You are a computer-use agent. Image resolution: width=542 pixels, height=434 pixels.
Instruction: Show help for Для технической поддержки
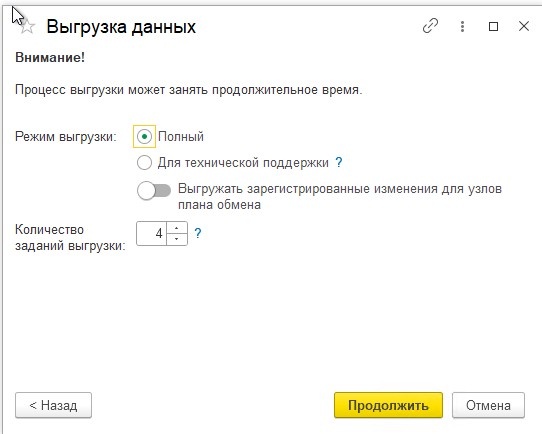click(x=339, y=162)
